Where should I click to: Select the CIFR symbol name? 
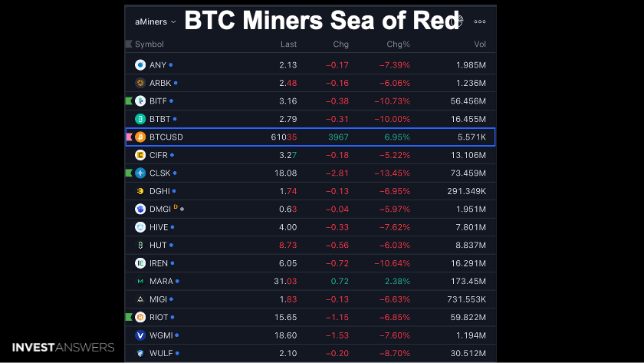pos(159,155)
